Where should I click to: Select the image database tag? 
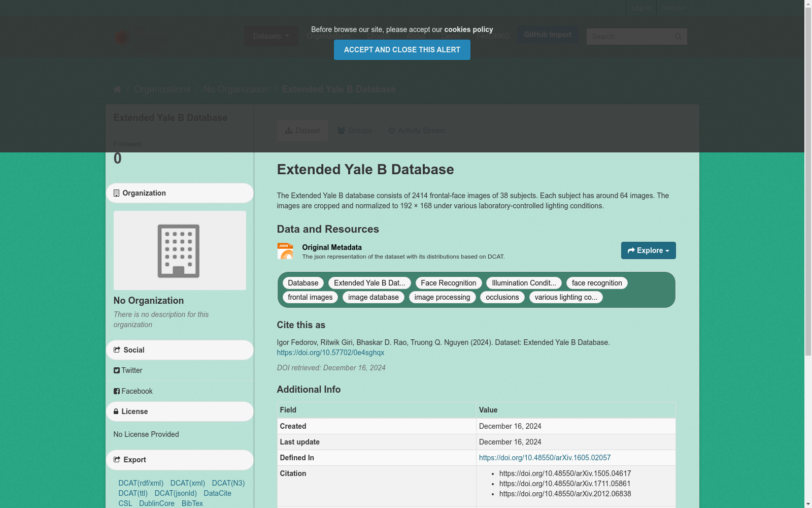click(374, 297)
